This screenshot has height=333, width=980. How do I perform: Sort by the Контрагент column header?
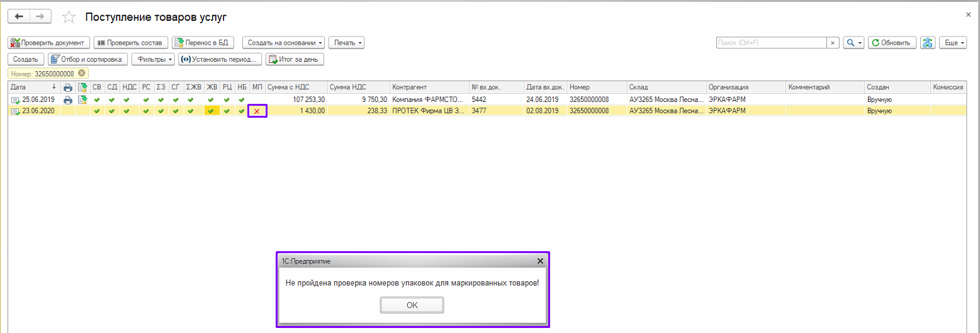428,87
